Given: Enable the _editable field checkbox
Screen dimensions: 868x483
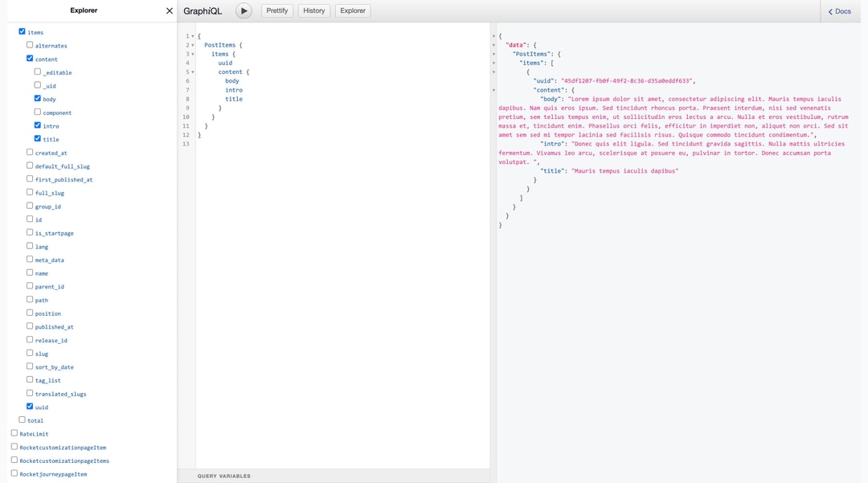Looking at the screenshot, I should click(38, 72).
